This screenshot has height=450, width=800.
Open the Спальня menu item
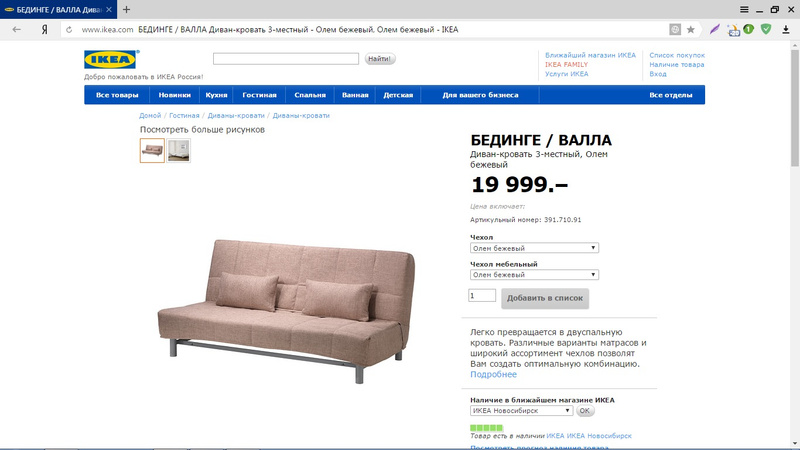[x=310, y=95]
